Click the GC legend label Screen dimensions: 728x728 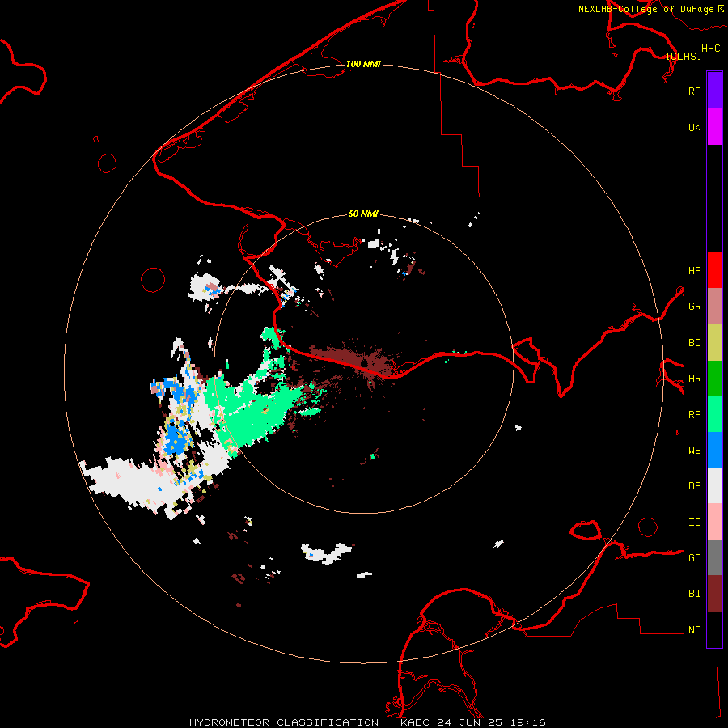[x=694, y=558]
